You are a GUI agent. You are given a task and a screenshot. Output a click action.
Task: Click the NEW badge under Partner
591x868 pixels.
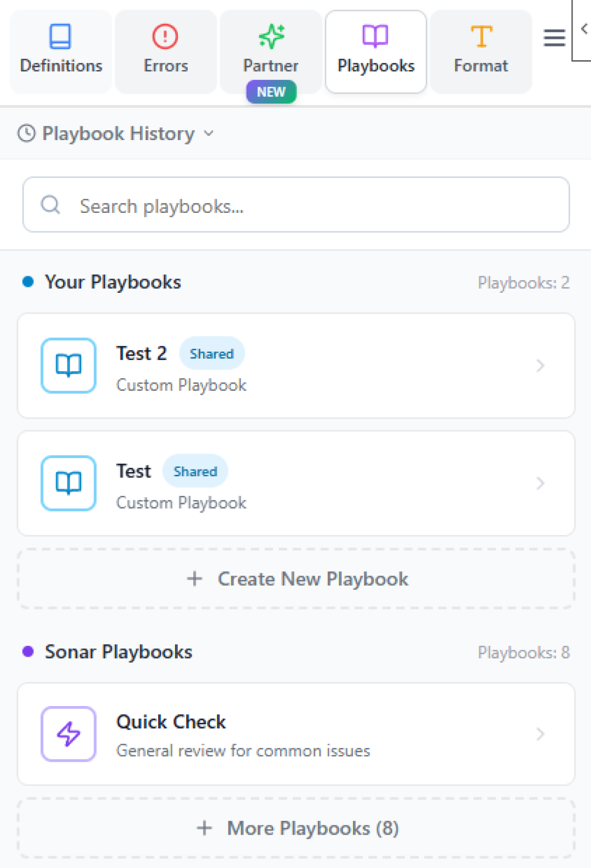coord(271,92)
